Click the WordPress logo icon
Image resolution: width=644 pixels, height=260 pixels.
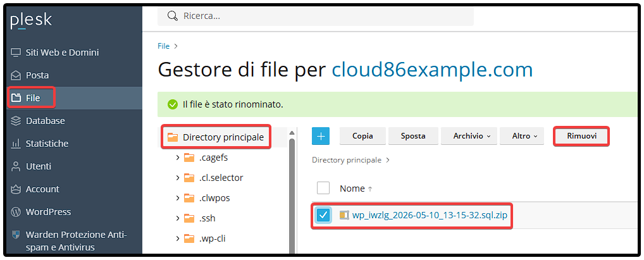16,212
